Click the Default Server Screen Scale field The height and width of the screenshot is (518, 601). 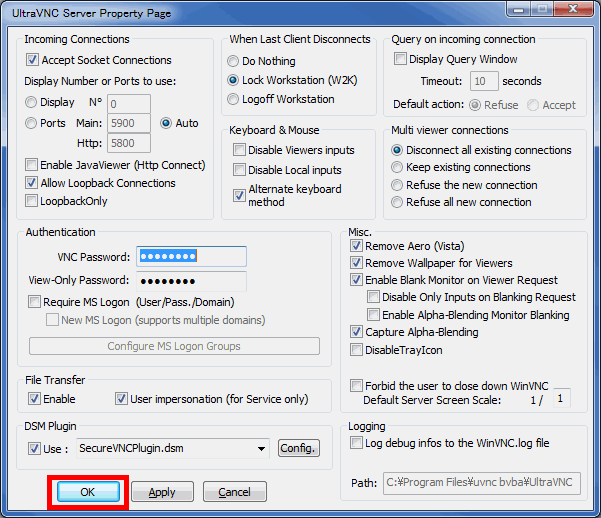point(562,398)
